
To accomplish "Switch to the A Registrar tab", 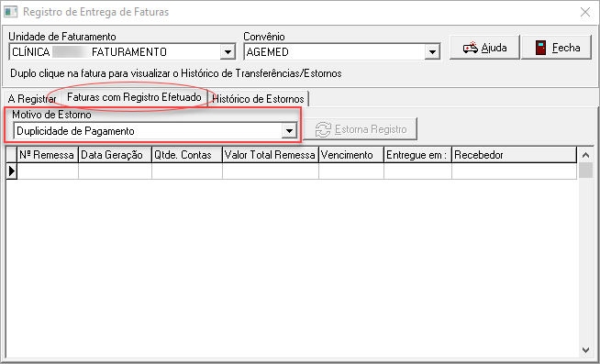I will 32,99.
